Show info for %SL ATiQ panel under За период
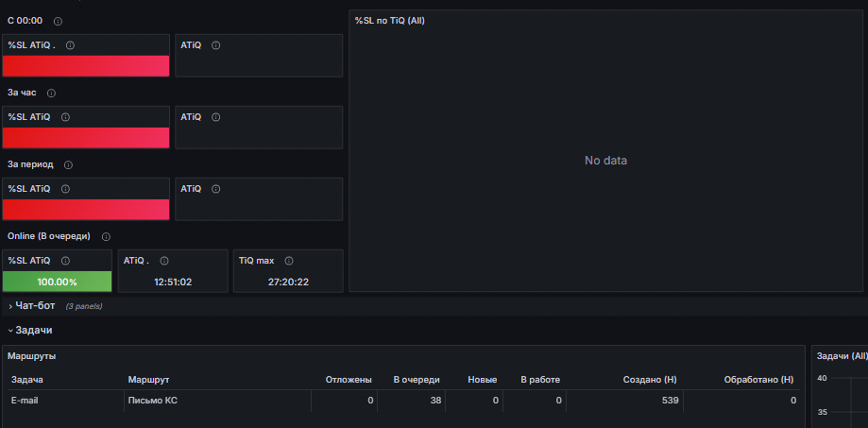Image resolution: width=868 pixels, height=428 pixels. tap(65, 189)
